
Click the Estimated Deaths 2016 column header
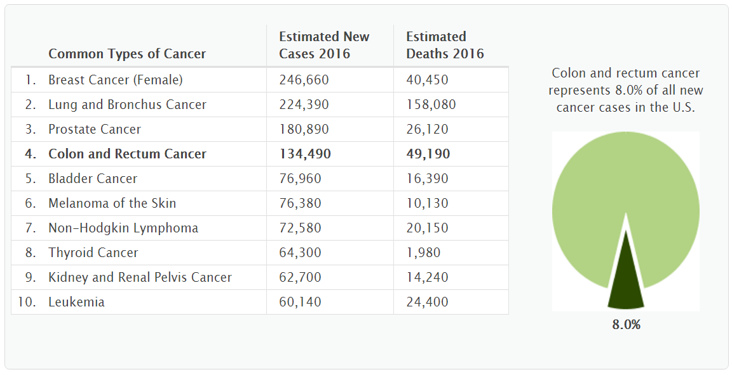click(445, 45)
